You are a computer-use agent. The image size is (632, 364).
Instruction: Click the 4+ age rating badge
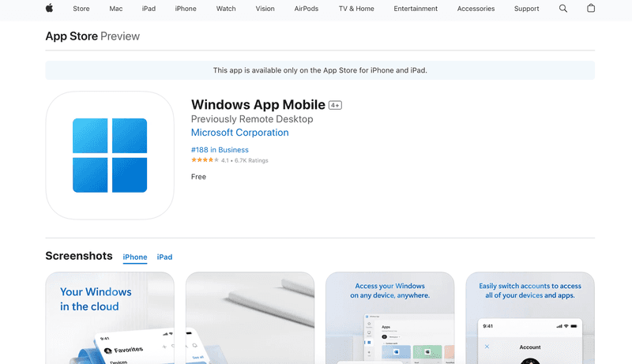tap(335, 105)
